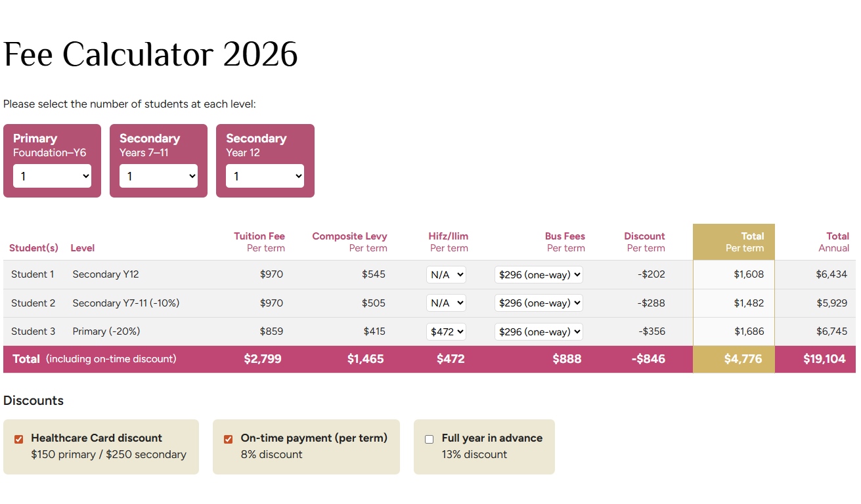Click the Student 3 Primary (-20%) level cell
This screenshot has height=504, width=861.
[106, 331]
